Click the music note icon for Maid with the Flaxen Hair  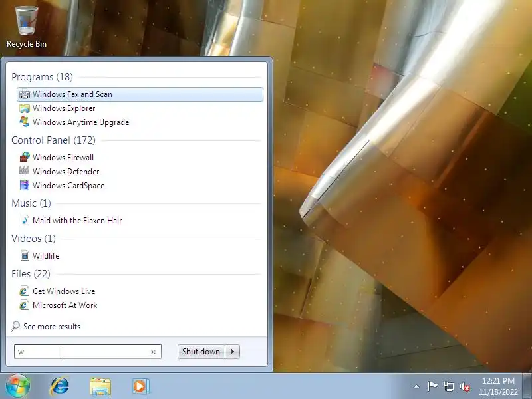(x=25, y=220)
